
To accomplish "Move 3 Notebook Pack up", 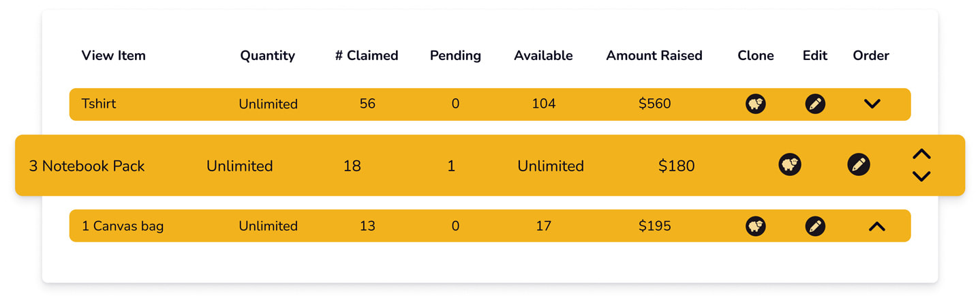I will pos(921,154).
